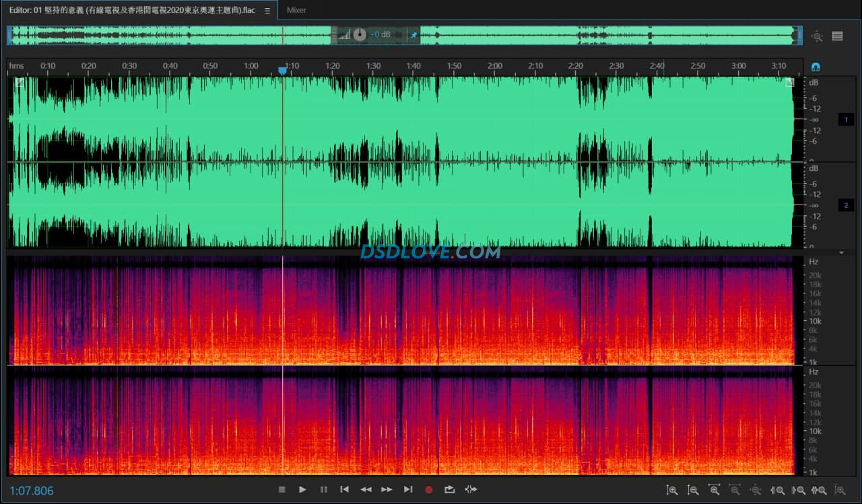Collapse spectral display using small arrow

pyautogui.click(x=841, y=252)
